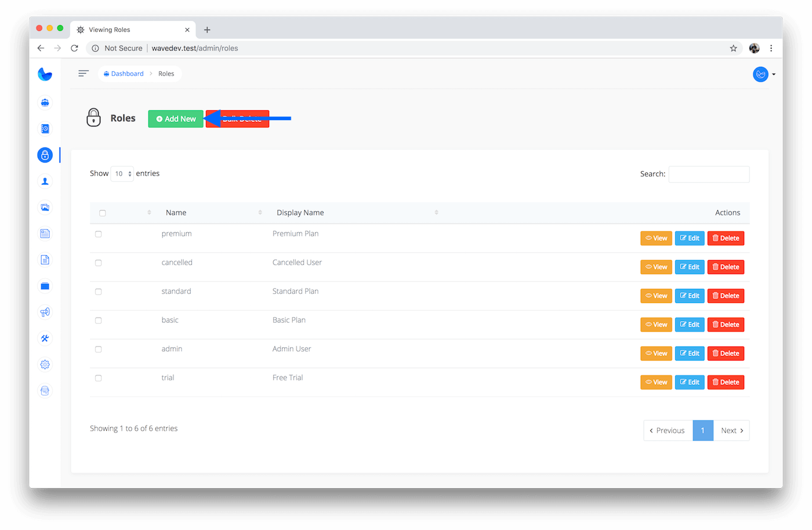This screenshot has width=812, height=530.
Task: Toggle the select-all checkbox in table header
Action: tap(103, 213)
